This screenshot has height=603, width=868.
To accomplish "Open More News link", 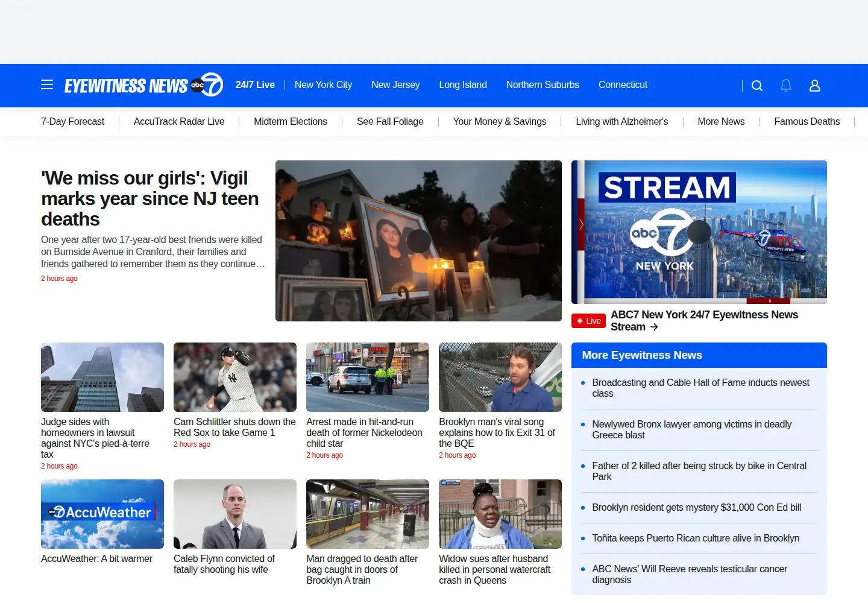I will point(721,122).
